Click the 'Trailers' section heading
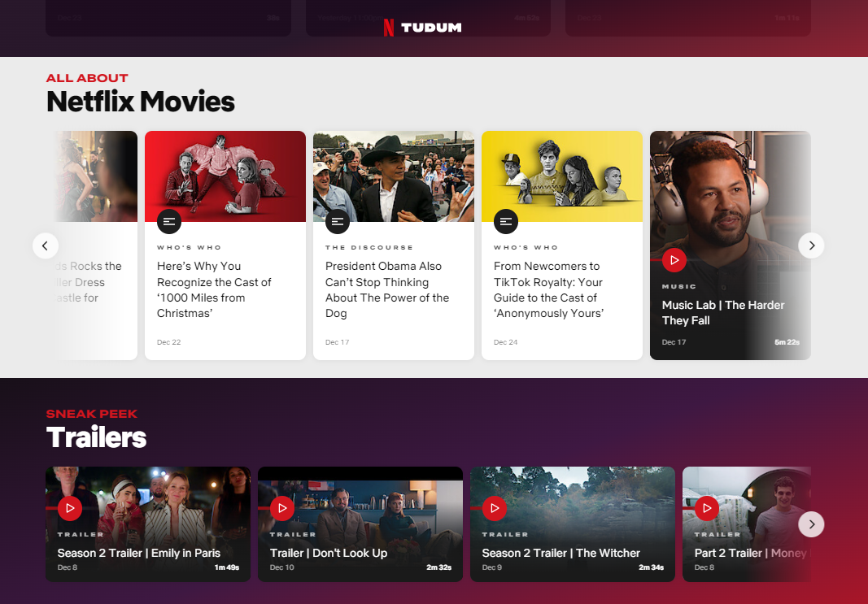 click(x=96, y=437)
